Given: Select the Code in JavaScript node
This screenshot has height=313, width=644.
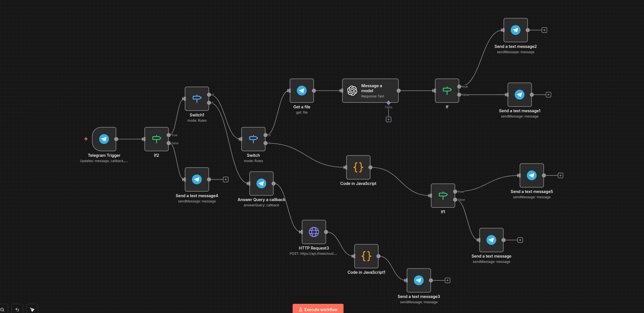Looking at the screenshot, I should 358,167.
